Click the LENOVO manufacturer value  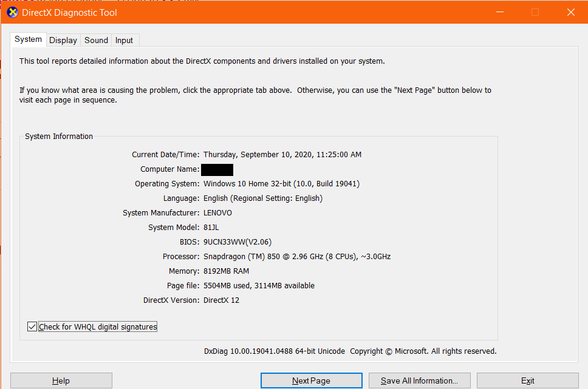click(x=217, y=213)
